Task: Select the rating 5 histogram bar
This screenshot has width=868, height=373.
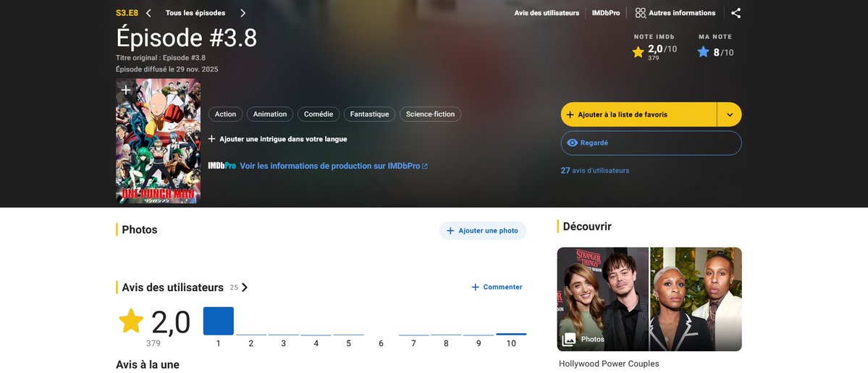Action: pos(348,335)
